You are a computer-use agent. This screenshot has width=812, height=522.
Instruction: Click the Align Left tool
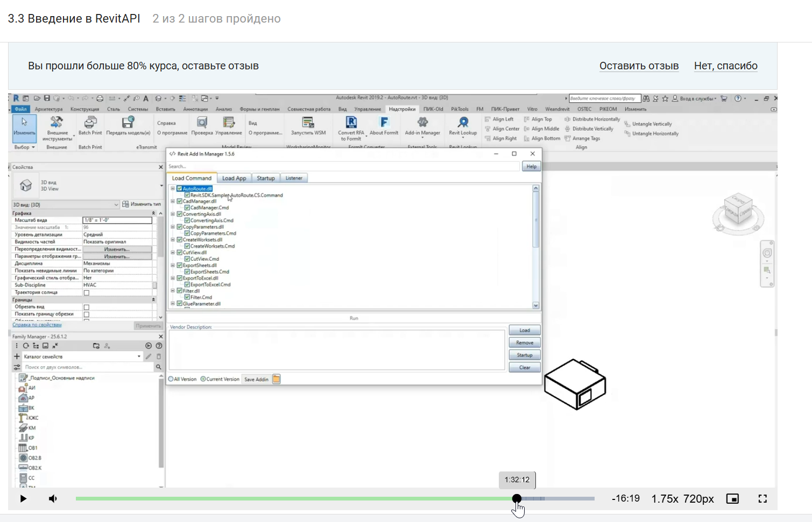tap(499, 119)
